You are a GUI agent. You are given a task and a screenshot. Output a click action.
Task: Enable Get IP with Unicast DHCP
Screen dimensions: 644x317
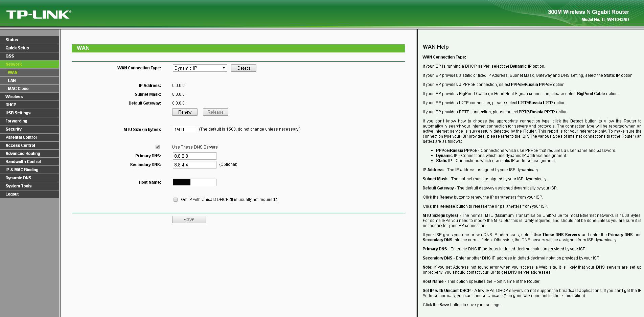point(176,200)
